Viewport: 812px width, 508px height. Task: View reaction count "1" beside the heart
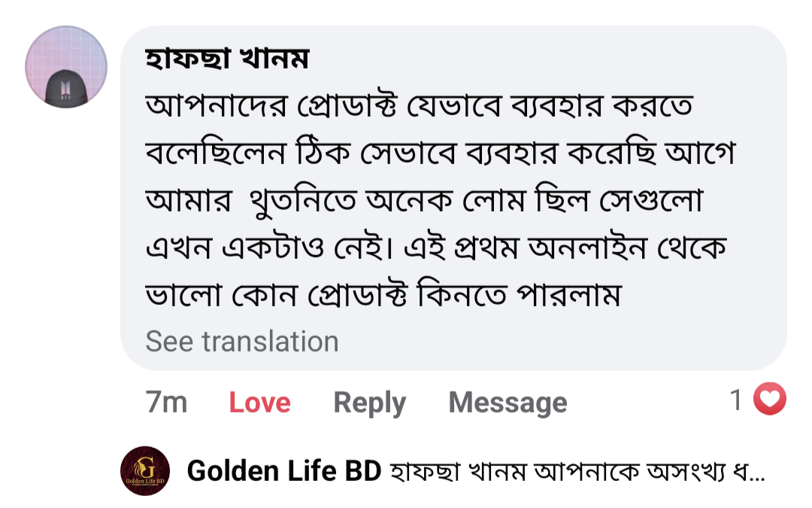pyautogui.click(x=737, y=400)
